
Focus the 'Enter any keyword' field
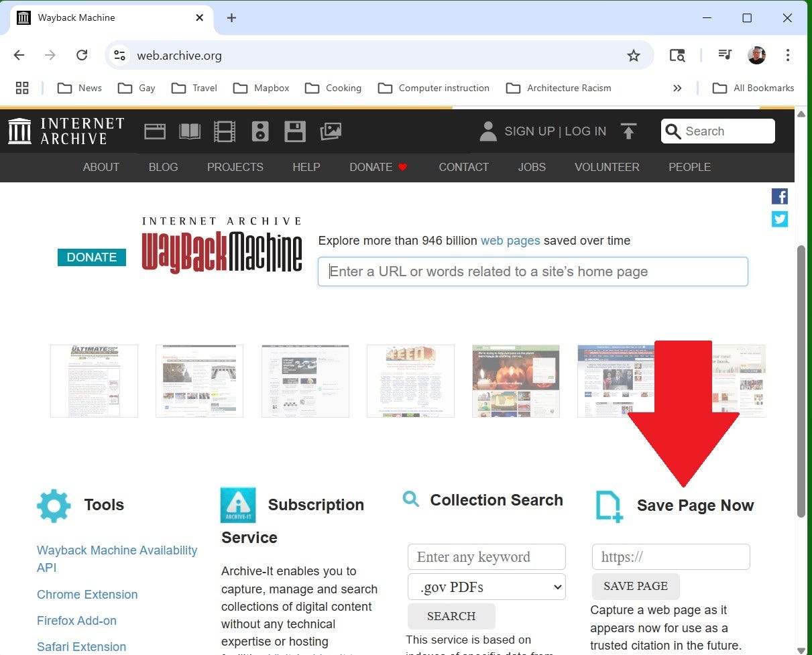click(487, 557)
